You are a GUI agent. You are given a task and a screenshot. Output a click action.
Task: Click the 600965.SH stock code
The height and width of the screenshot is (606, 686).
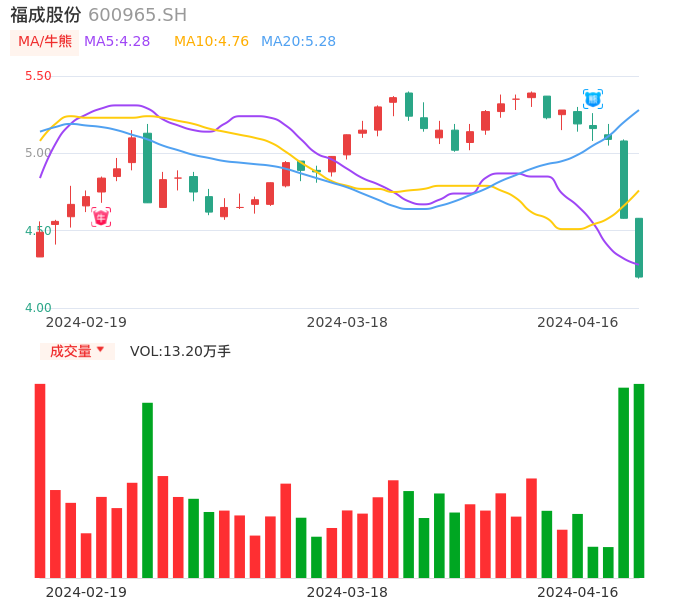coord(137,15)
